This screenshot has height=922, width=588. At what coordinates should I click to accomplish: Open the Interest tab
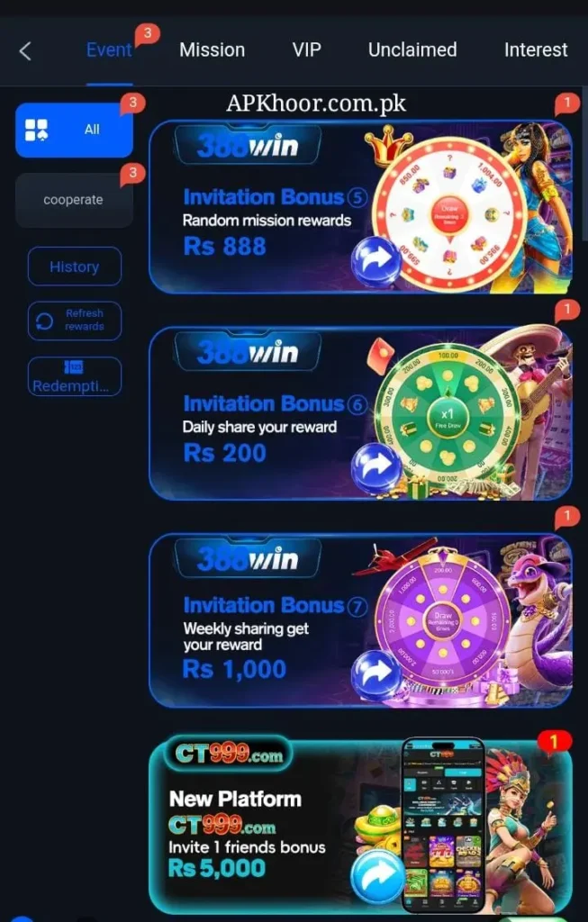[x=536, y=50]
